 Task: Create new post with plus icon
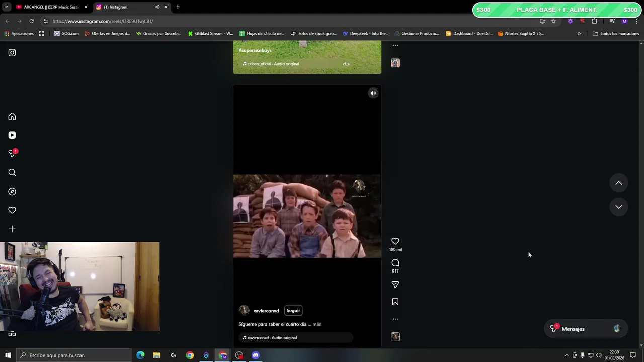click(x=12, y=229)
